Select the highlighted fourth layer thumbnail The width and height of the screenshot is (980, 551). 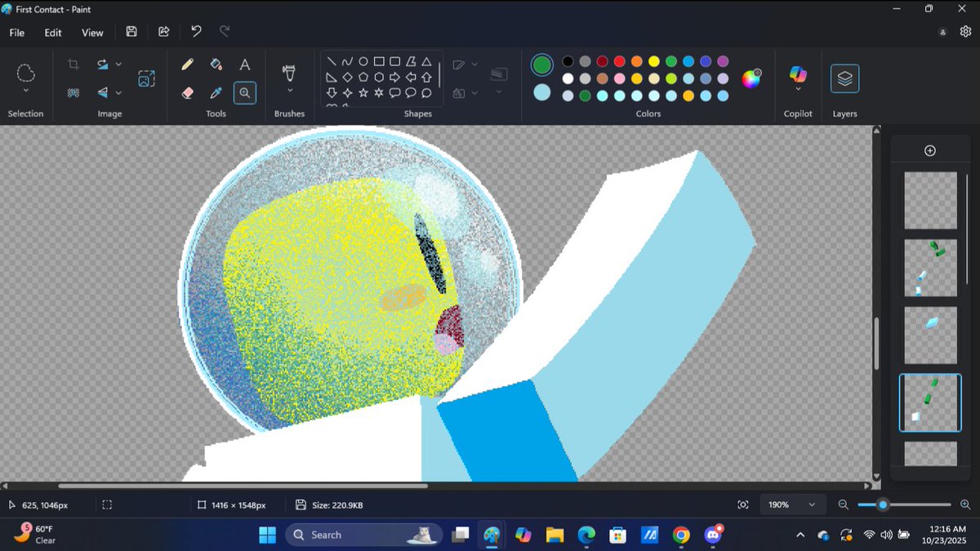pos(930,403)
